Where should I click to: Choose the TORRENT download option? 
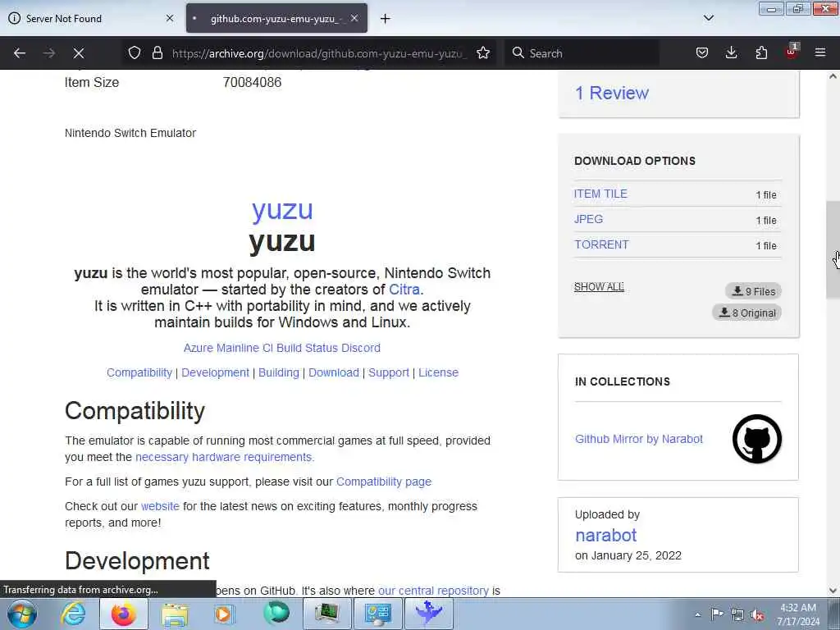point(601,244)
